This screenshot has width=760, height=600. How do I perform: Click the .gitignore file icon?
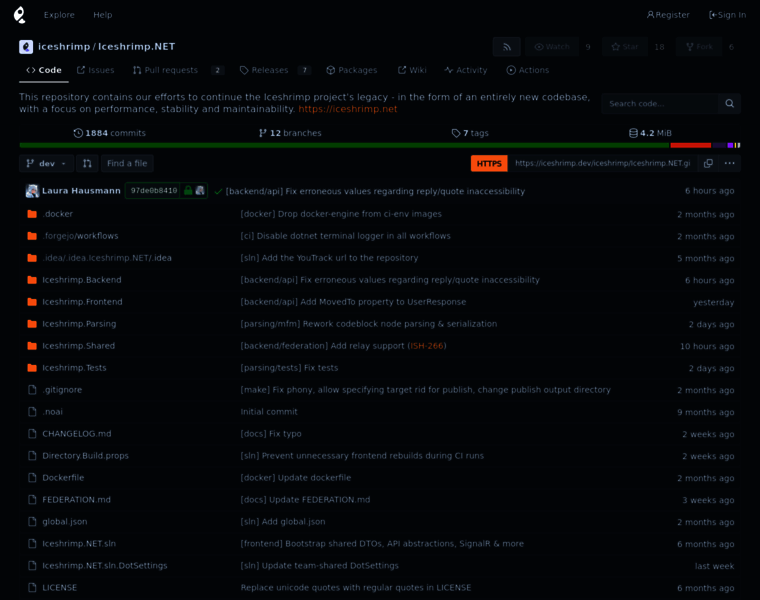[x=32, y=390]
